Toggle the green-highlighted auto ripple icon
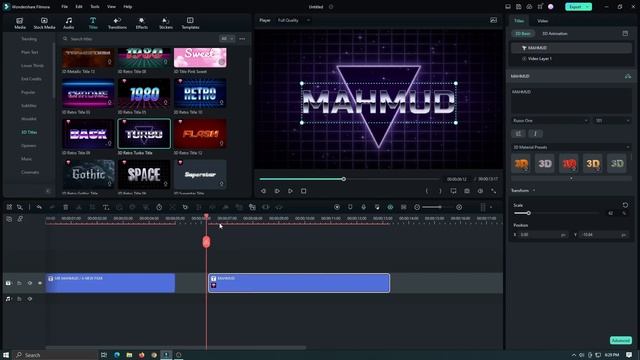The height and width of the screenshot is (360, 640). pyautogui.click(x=390, y=207)
